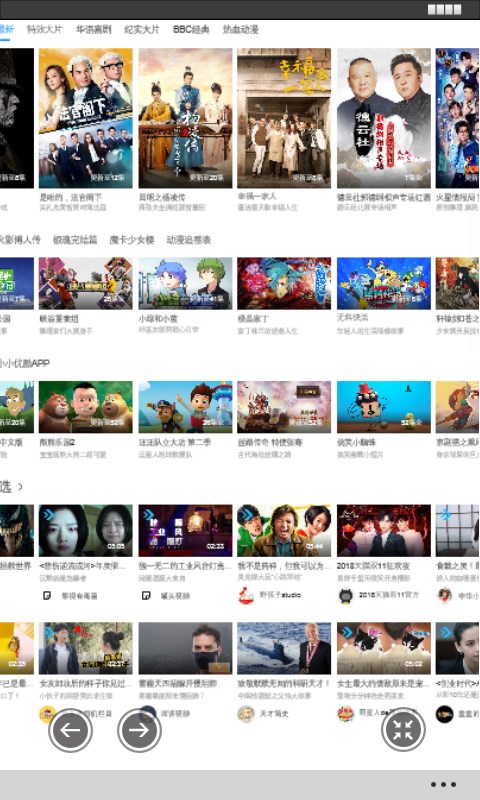Open the 野孩子studio channel name link
The width and height of the screenshot is (480, 800).
(x=280, y=595)
